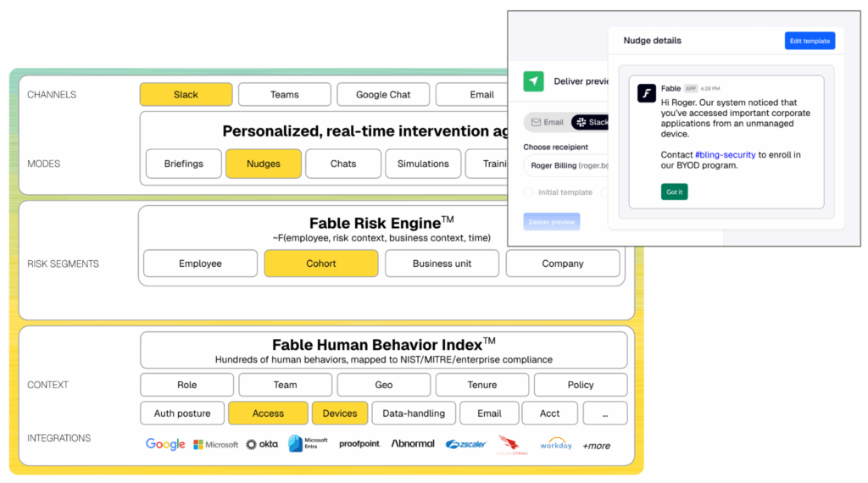This screenshot has width=868, height=483.
Task: Click the Workday integration logo
Action: click(x=556, y=444)
